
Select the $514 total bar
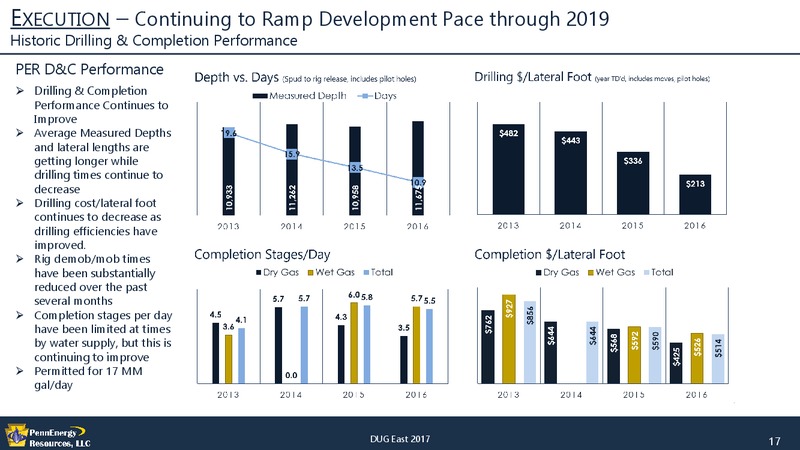point(718,359)
